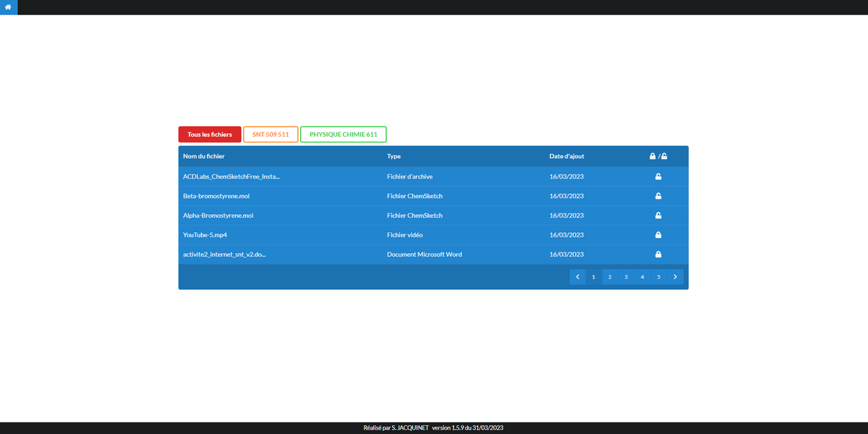868x434 pixels.
Task: Click the date of YouTube-5.mp4
Action: 566,235
